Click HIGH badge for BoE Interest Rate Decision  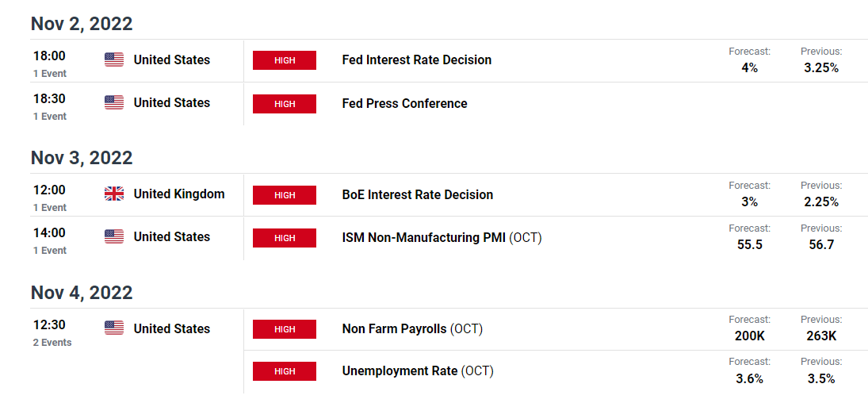(285, 195)
